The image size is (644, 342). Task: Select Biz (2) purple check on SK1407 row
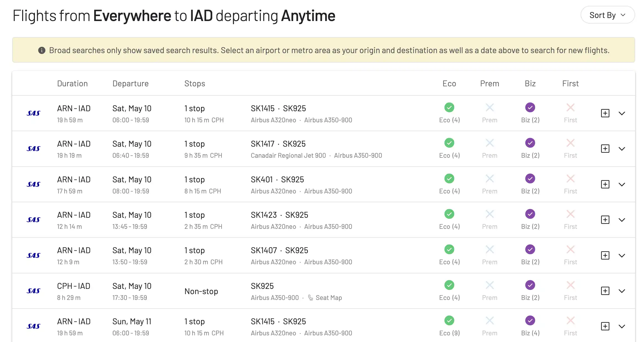pos(530,249)
